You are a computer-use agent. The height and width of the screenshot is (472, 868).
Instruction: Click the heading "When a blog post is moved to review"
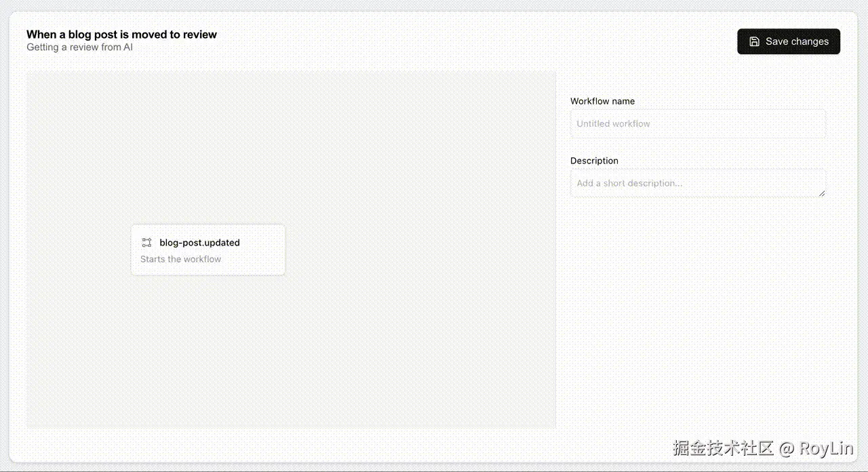pos(121,35)
